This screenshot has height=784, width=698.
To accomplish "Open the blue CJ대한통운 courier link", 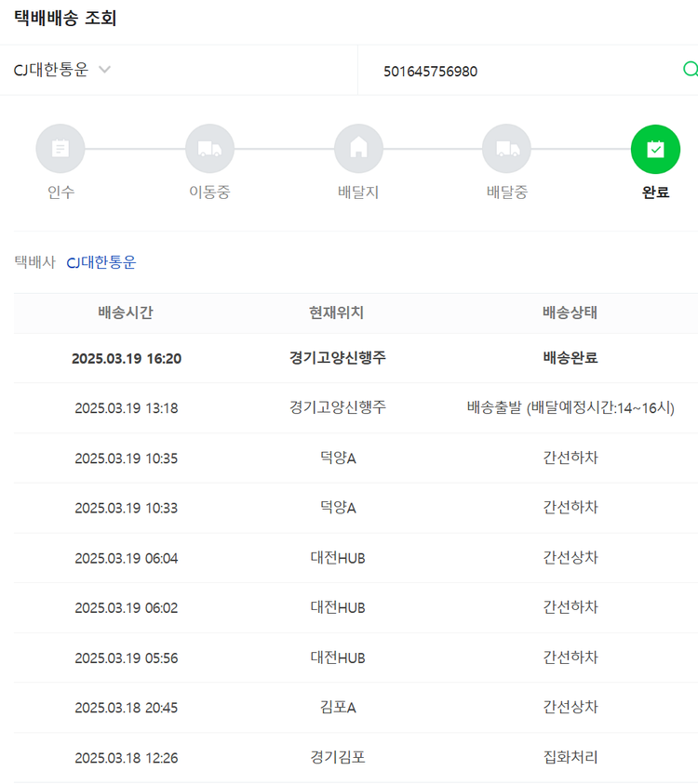I will coord(101,262).
